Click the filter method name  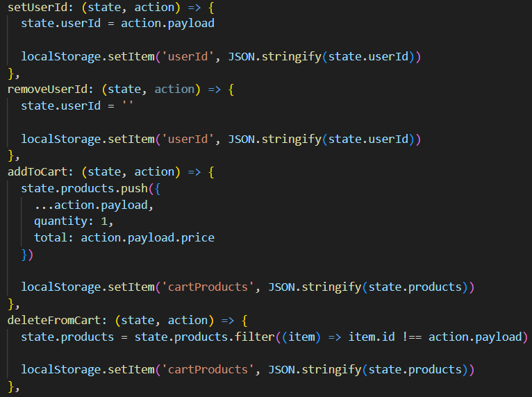coord(254,337)
